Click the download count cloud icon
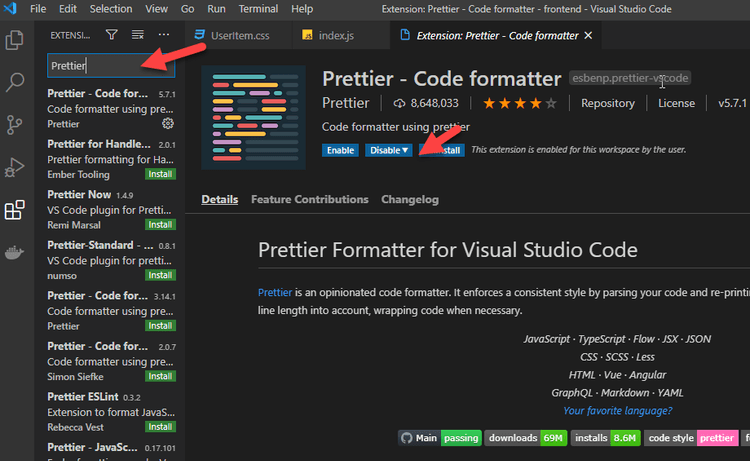This screenshot has width=750, height=461. 399,103
